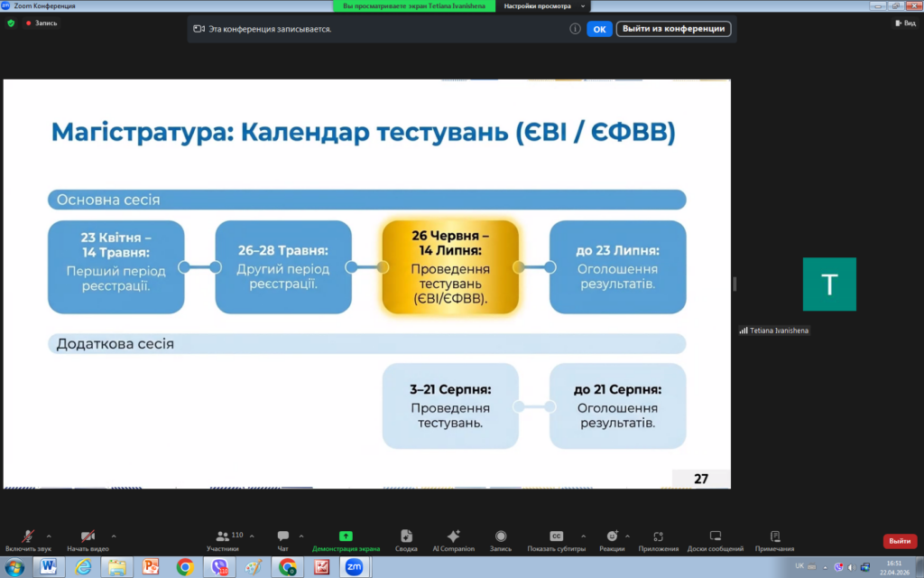Open Настройки просмотра view options dropdown

pyautogui.click(x=543, y=6)
